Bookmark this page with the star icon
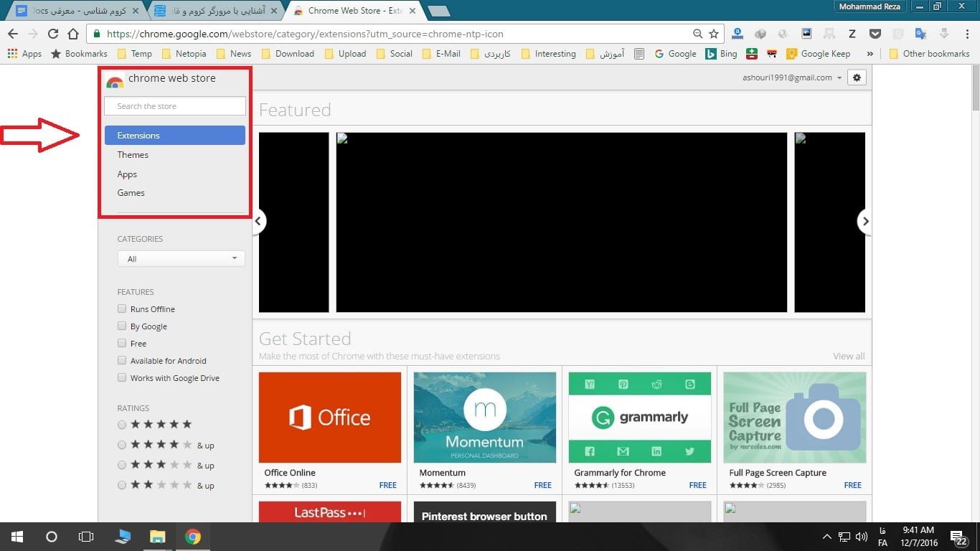Screen dimensions: 980x551 713,34
